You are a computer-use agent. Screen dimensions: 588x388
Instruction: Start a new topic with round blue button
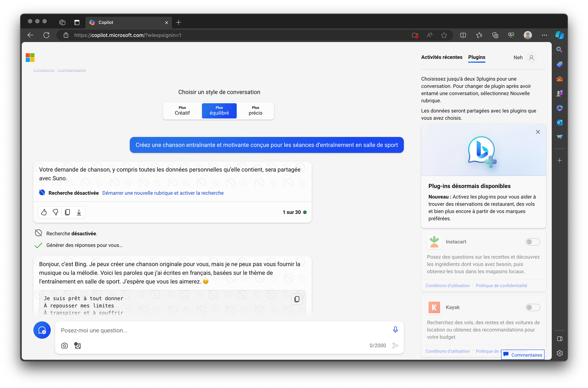tap(42, 330)
